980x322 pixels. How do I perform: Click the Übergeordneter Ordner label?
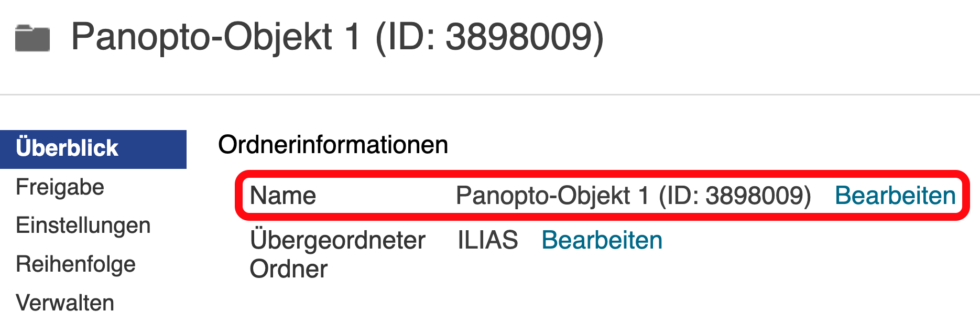point(337,254)
